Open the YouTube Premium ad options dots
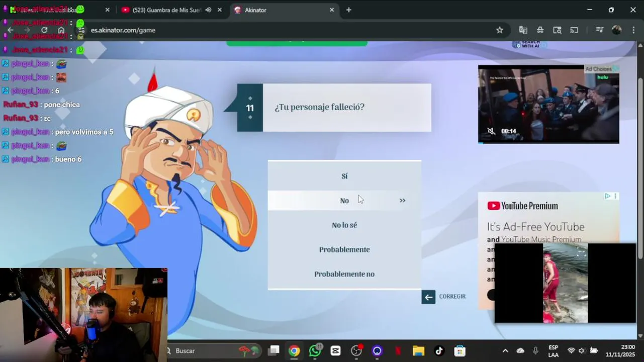Viewport: 644px width, 362px height. (615, 196)
